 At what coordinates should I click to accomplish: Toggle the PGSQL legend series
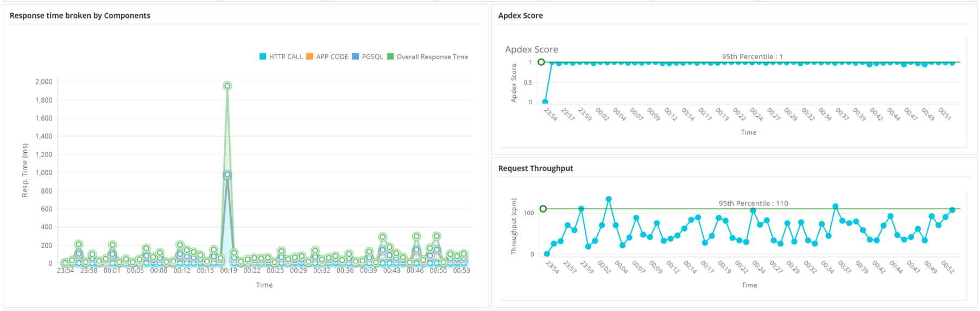(x=368, y=57)
